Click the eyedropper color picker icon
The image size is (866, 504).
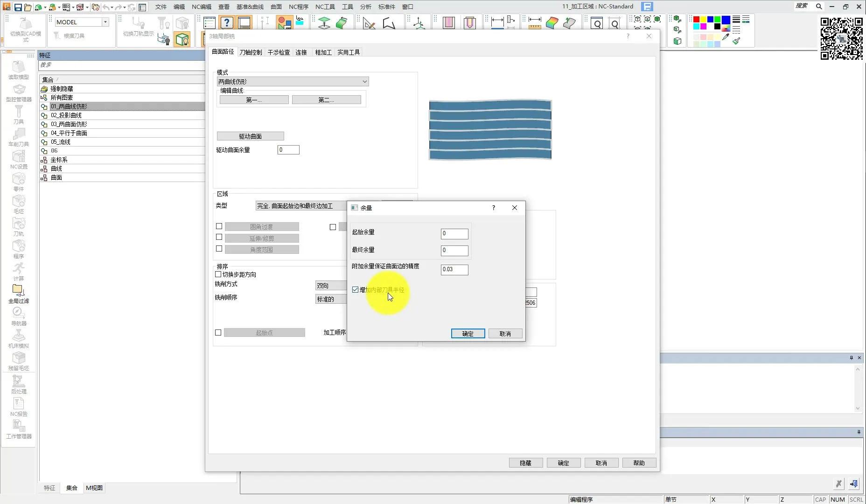726,37
